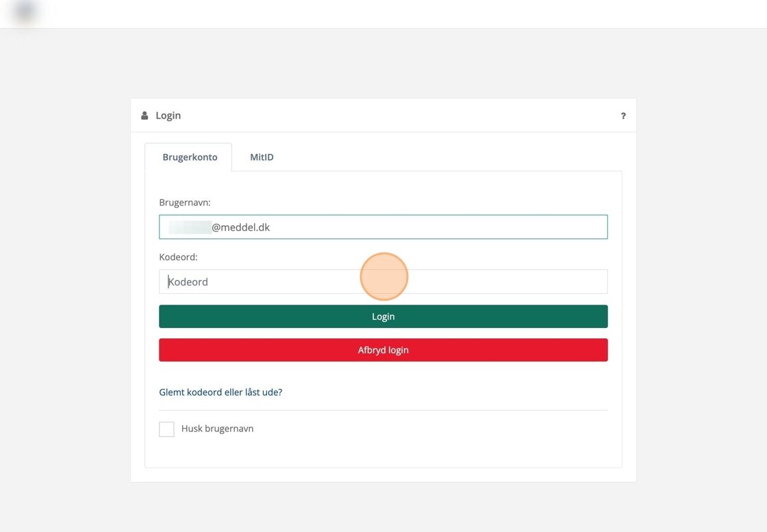
Task: Click the Brugernavn: field label
Action: click(x=184, y=203)
